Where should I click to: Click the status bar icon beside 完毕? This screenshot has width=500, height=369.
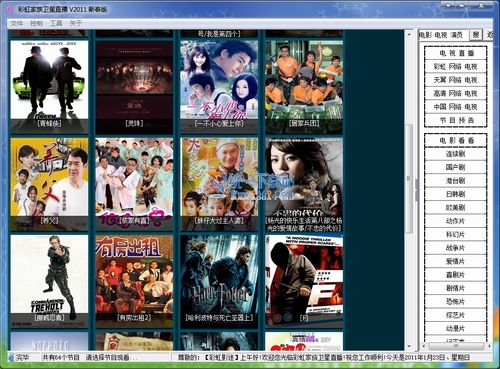click(11, 358)
